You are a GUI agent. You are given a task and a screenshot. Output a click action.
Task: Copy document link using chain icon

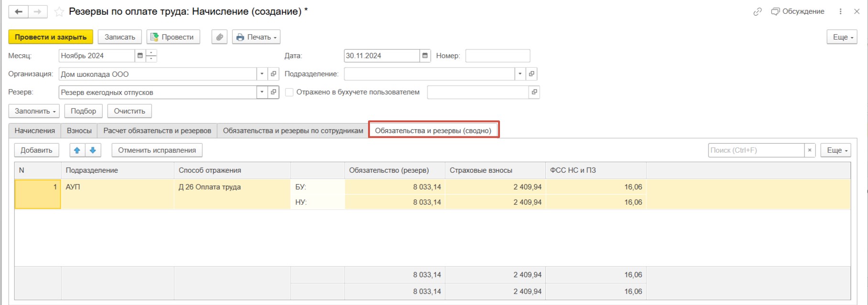tap(757, 11)
